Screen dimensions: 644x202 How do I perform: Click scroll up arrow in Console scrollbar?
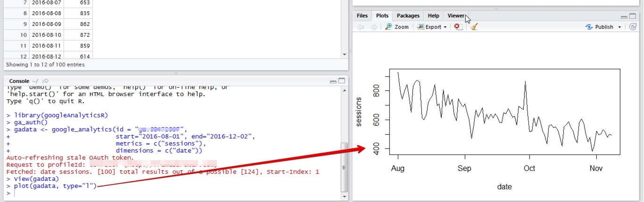344,89
